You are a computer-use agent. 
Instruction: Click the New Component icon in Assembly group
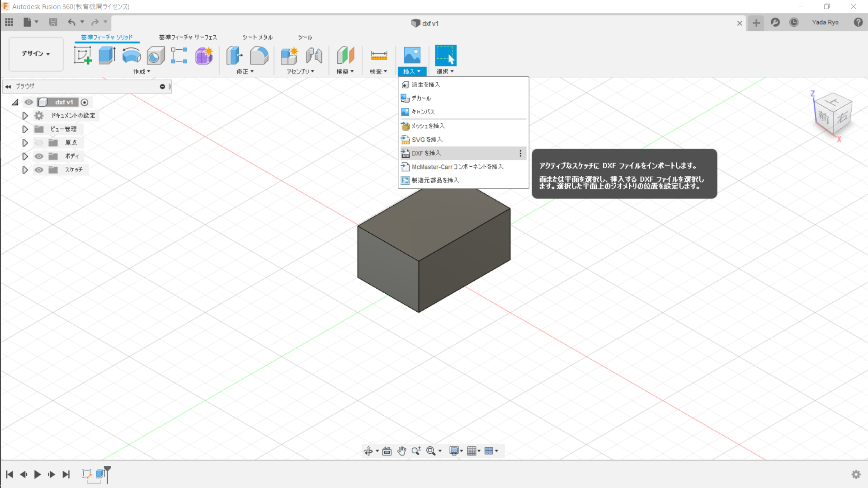[289, 55]
